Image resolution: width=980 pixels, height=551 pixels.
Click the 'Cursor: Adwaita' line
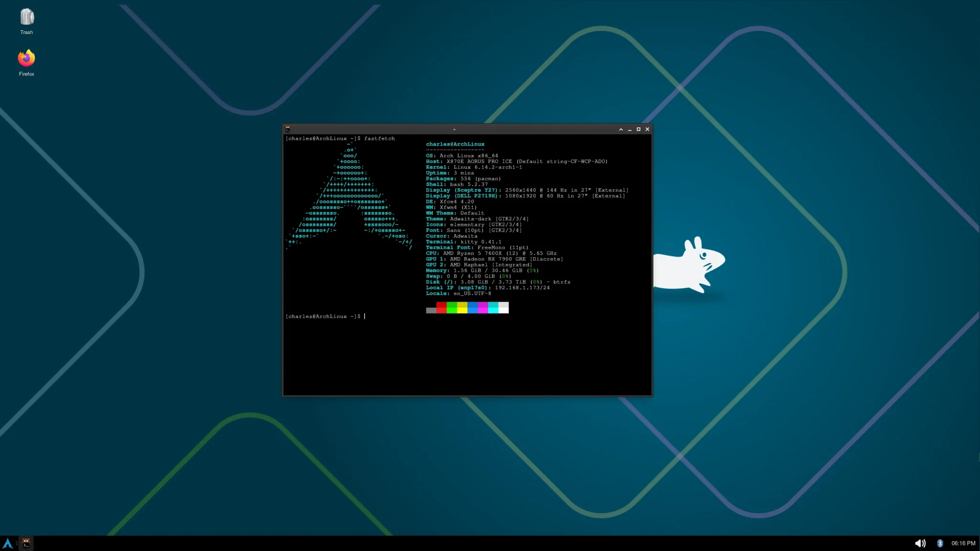pyautogui.click(x=452, y=236)
